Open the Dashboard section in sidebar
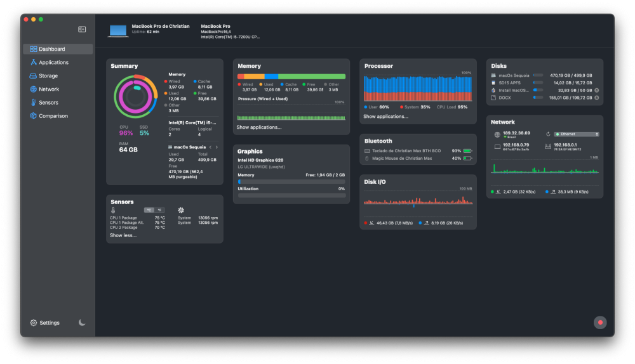 (x=58, y=49)
